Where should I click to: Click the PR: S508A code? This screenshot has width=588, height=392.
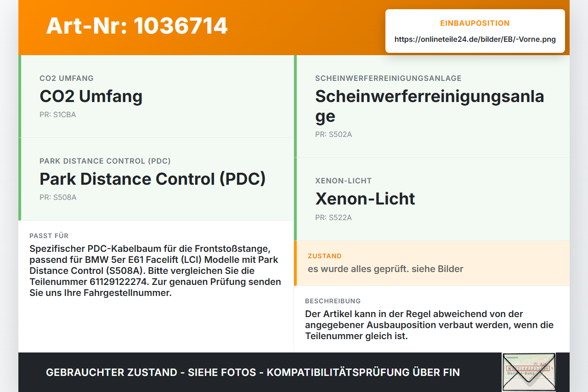click(58, 198)
